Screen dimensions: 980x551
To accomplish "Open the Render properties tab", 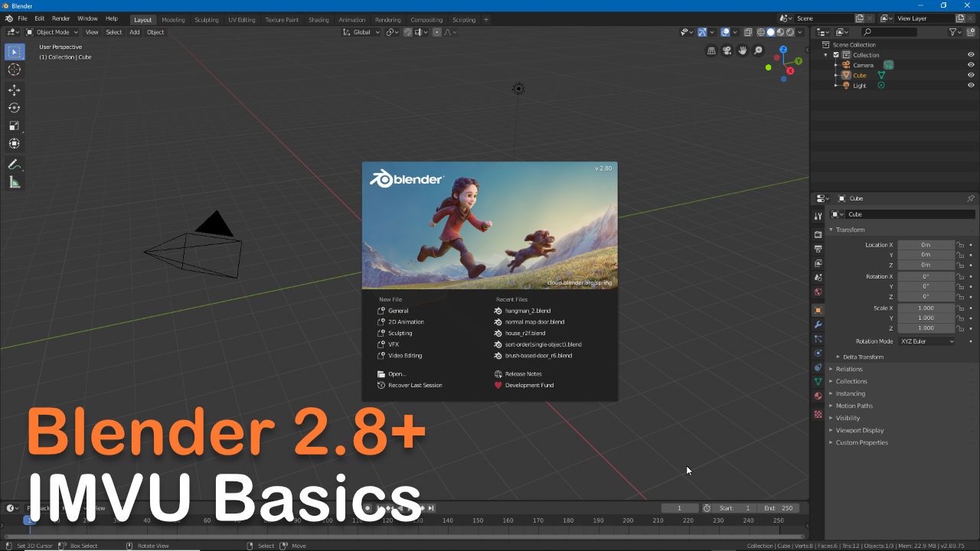I will (818, 234).
